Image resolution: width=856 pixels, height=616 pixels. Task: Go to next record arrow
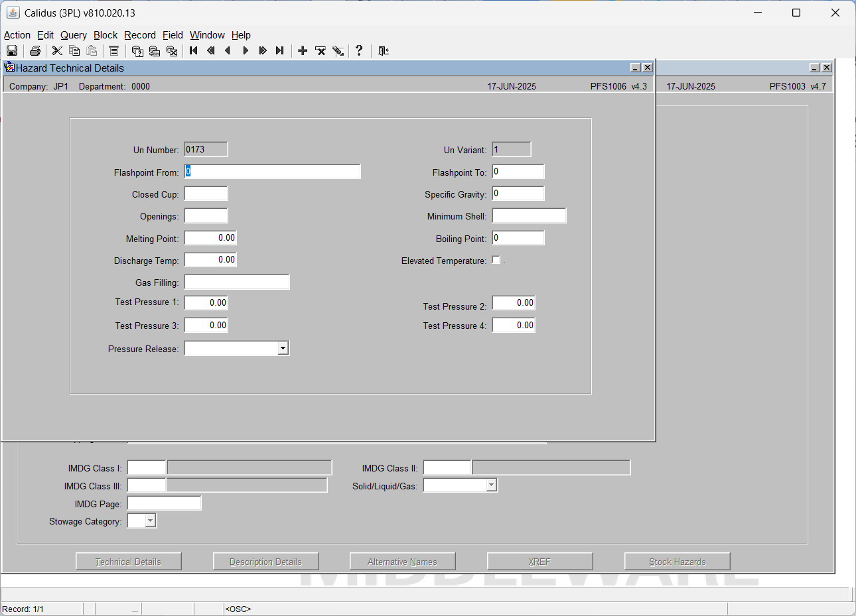click(x=246, y=50)
